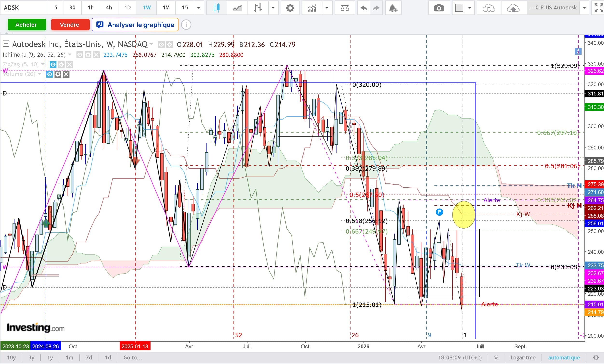
Task: Expand the indicators dropdown arrow
Action: pos(327,8)
